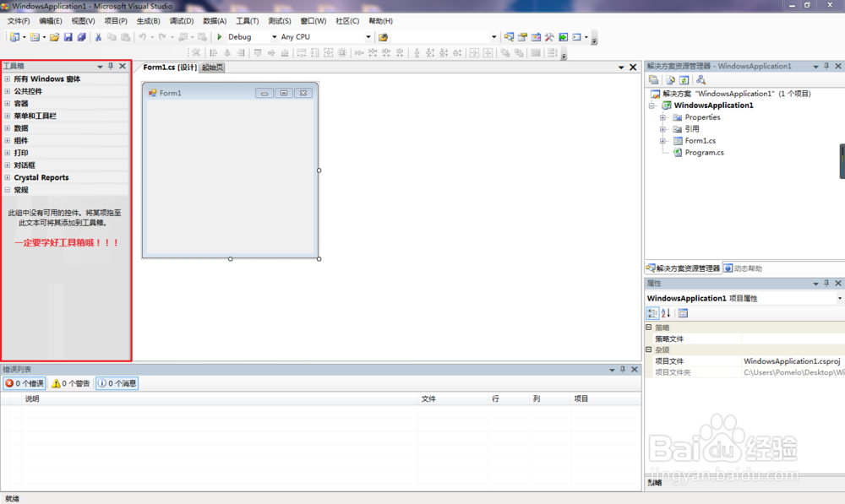845x504 pixels.
Task: Save the current file with Save icon
Action: [x=68, y=37]
